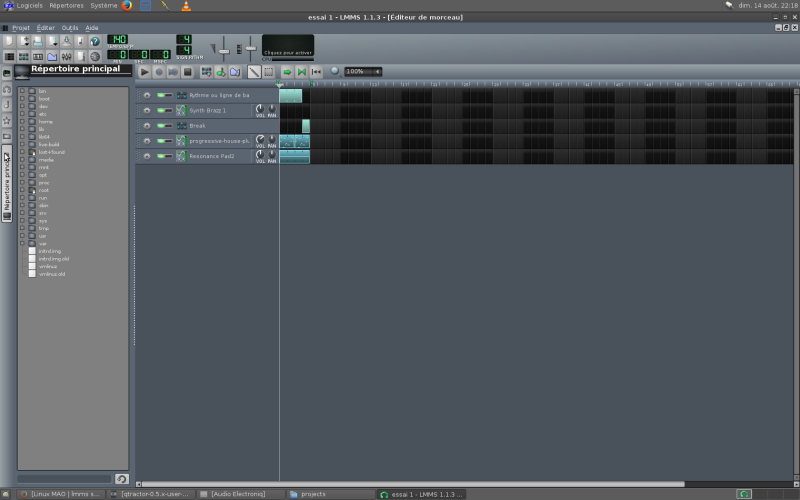The width and height of the screenshot is (800, 500).
Task: Expand the media folder in file browser
Action: [22, 160]
